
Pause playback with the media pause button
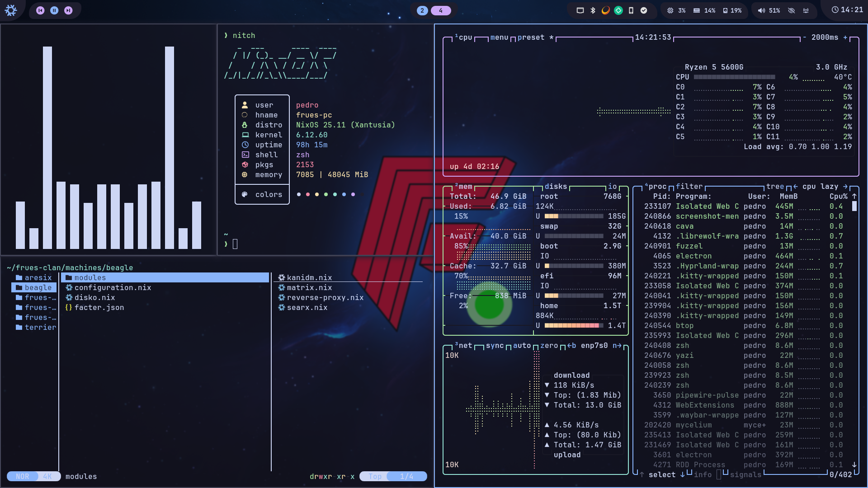coord(54,10)
